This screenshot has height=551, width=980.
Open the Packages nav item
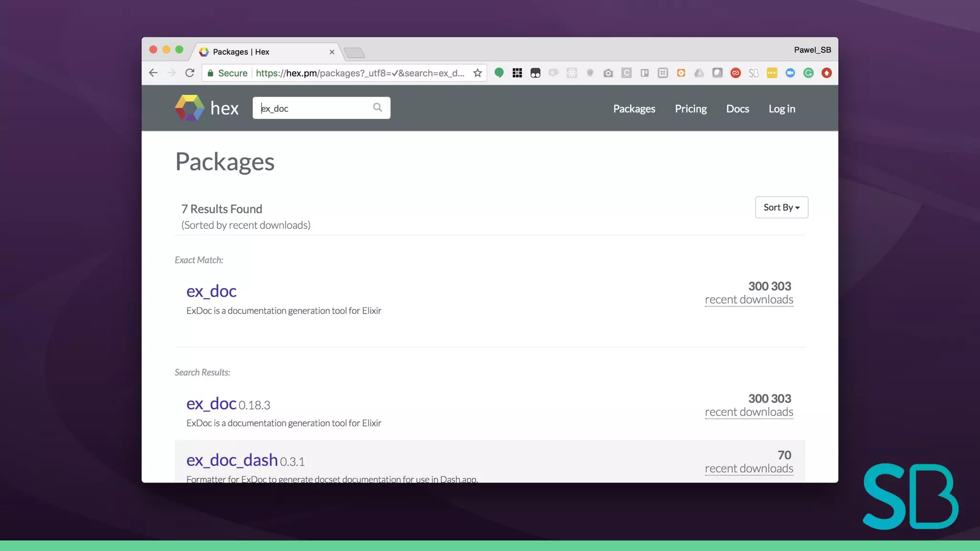pos(634,109)
